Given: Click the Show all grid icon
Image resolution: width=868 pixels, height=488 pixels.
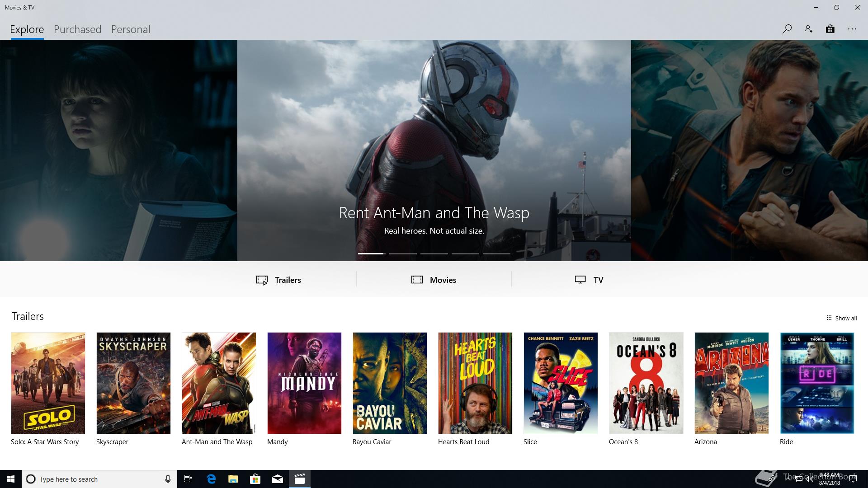Looking at the screenshot, I should click(x=829, y=318).
